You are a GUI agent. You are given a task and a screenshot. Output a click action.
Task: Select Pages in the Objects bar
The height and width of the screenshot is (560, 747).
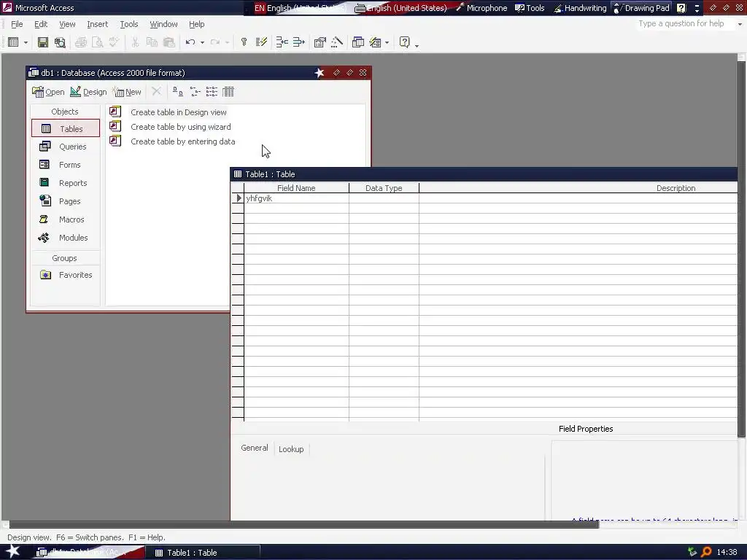[65, 201]
